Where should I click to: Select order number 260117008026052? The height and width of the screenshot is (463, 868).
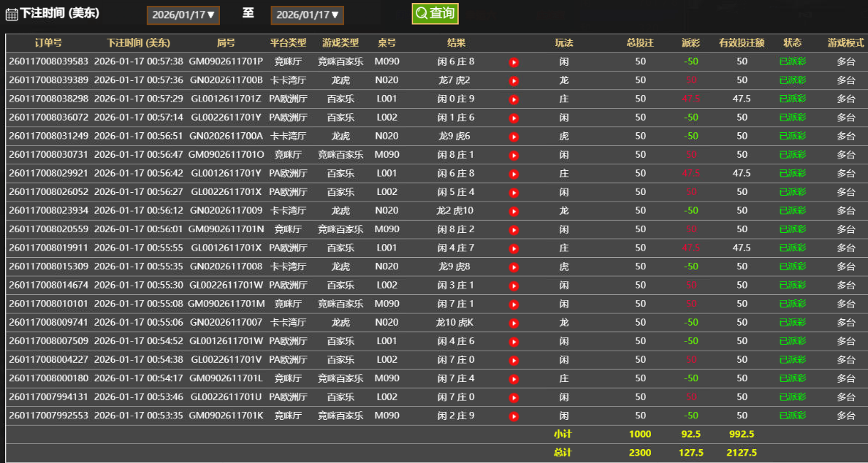tap(48, 192)
